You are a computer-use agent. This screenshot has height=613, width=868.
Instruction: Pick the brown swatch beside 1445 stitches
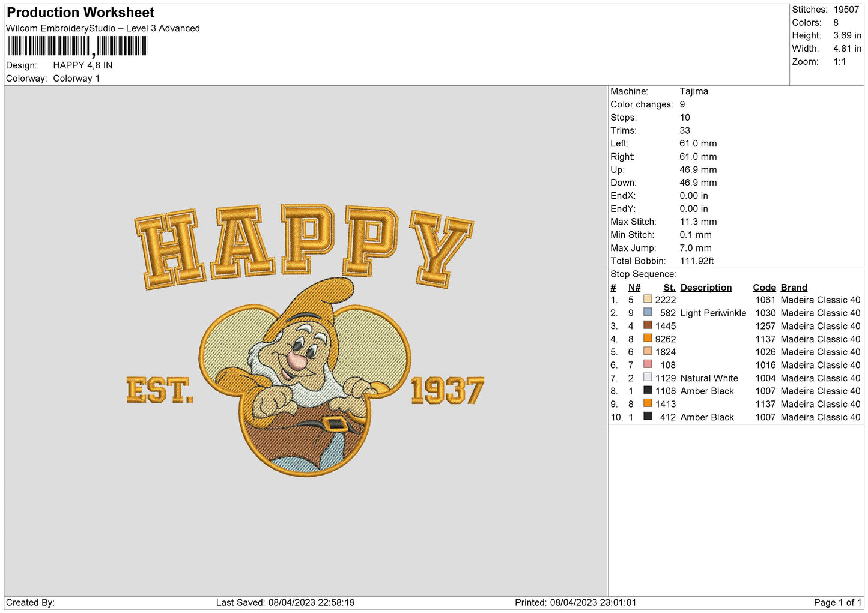647,325
